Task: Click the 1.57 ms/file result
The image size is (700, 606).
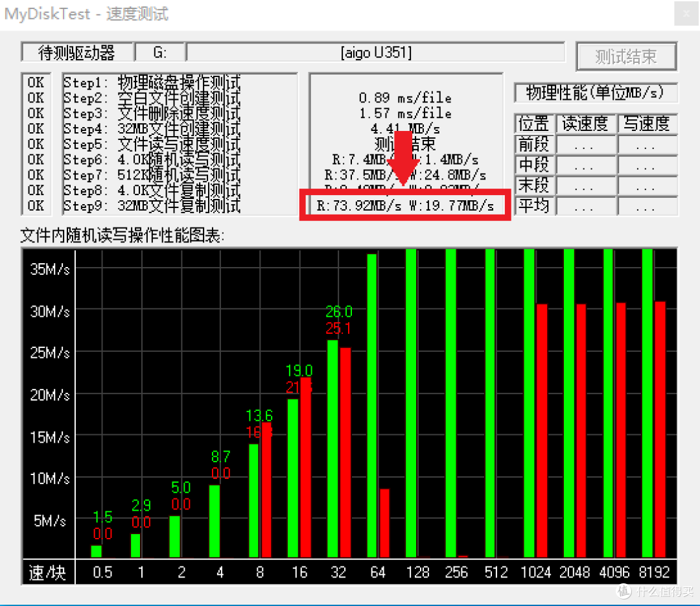Action: 405,113
